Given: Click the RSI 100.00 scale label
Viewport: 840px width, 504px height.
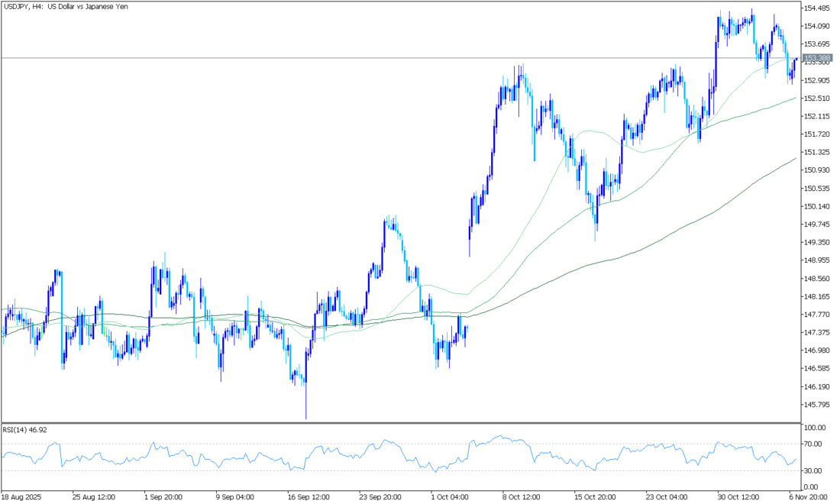Looking at the screenshot, I should click(x=815, y=428).
